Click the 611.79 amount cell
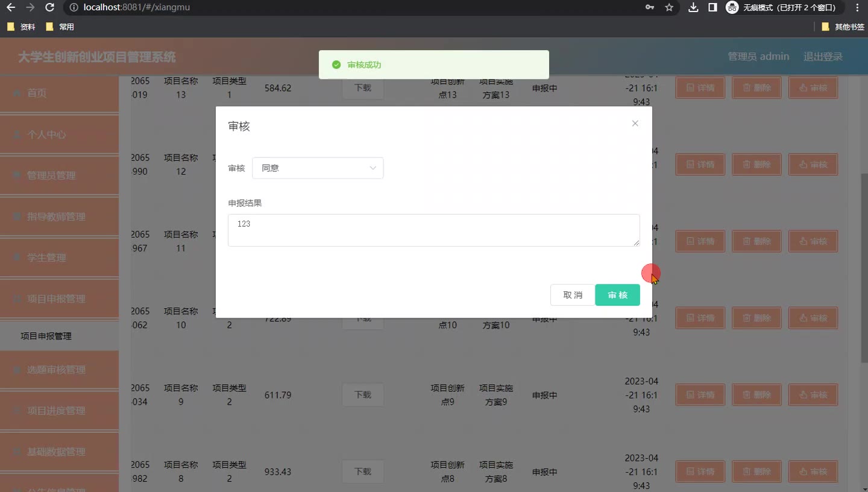 pos(278,395)
